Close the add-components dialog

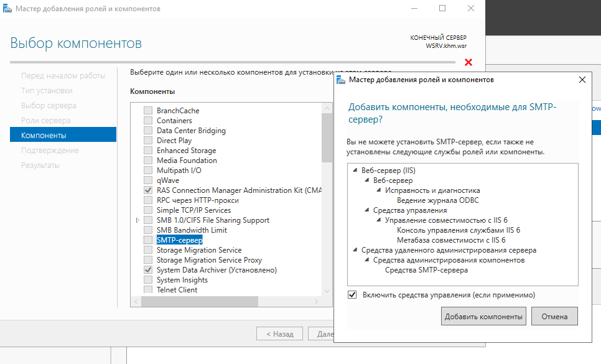pos(582,80)
